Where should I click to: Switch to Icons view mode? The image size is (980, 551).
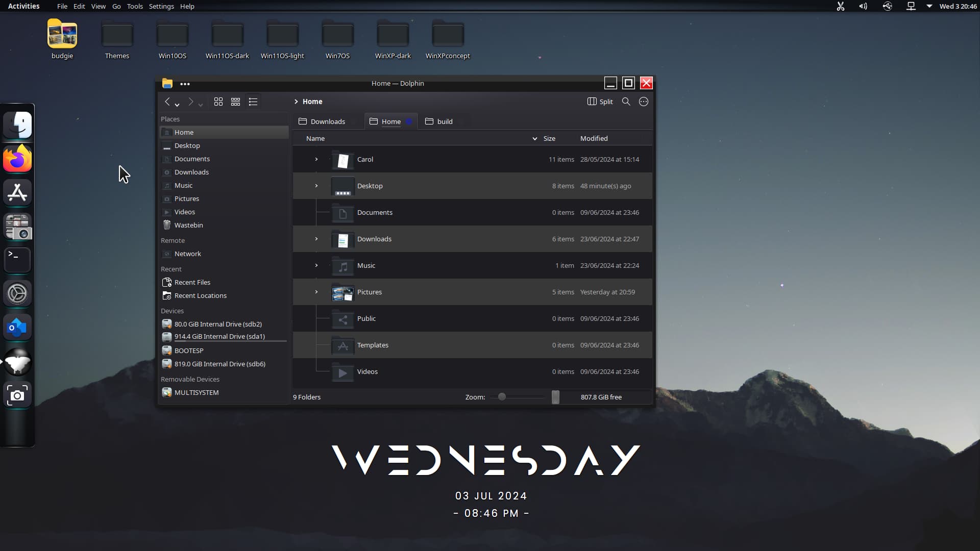pos(218,102)
